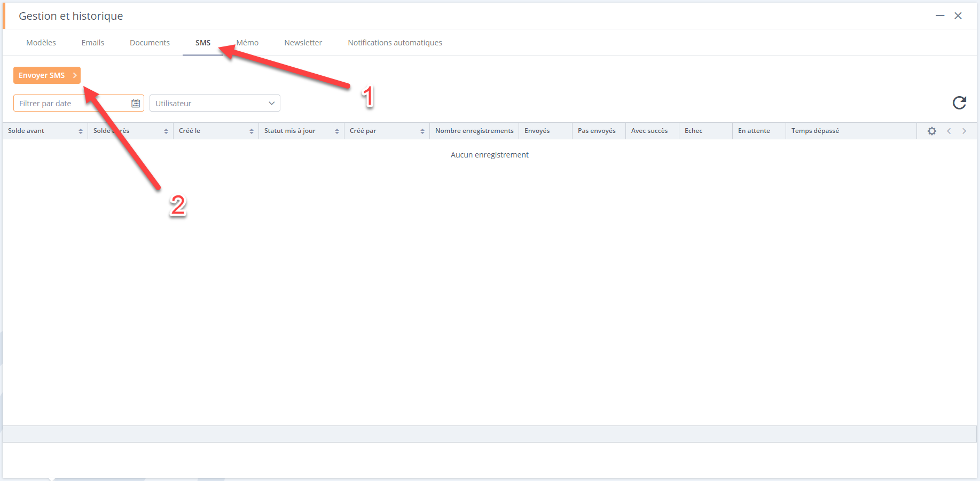Expand the Utilisateur dropdown
The image size is (980, 481).
tap(215, 103)
